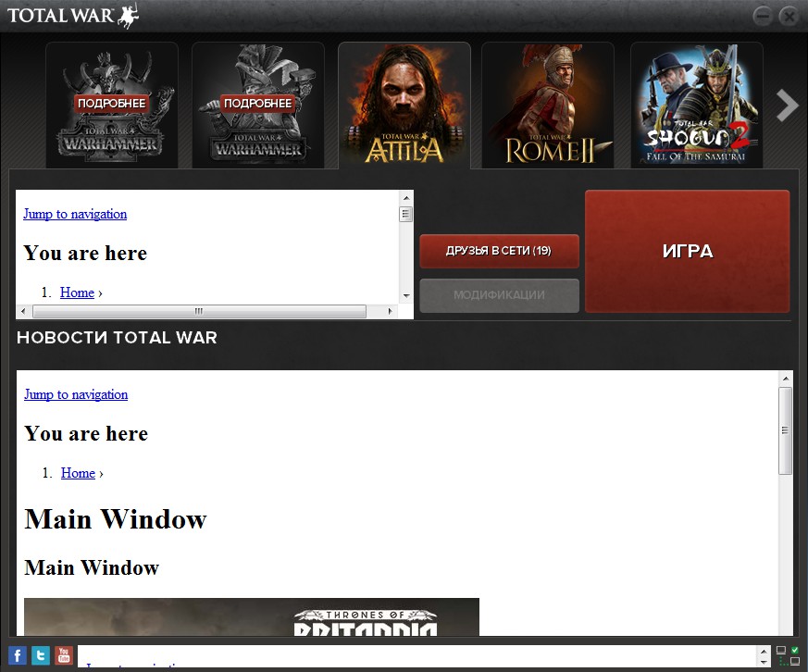Click the 'НОВОСТИ TOTAL WAR' heading
This screenshot has height=672, width=808.
pyautogui.click(x=117, y=338)
